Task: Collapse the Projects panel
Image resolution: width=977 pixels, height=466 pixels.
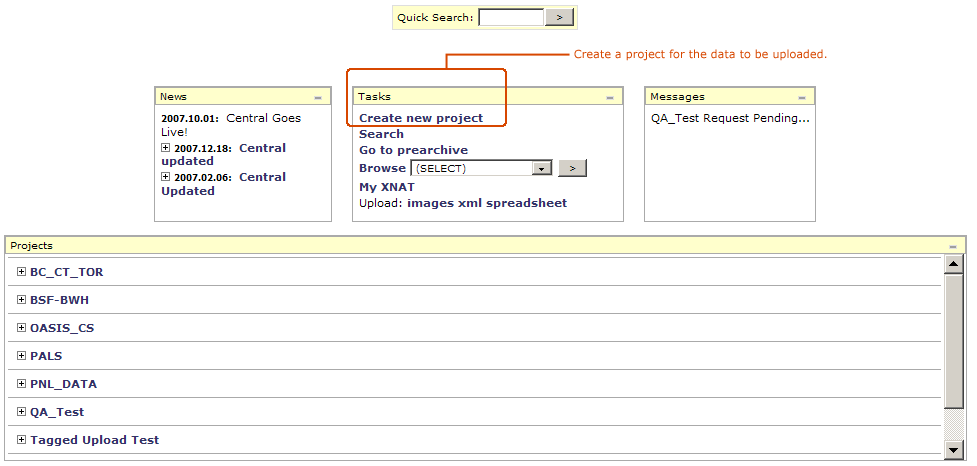Action: click(x=953, y=246)
